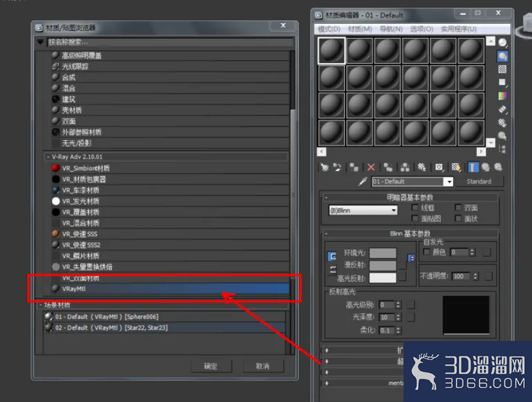This screenshot has width=532, height=402.
Task: Enable the 面贴图 face map checkbox
Action: point(414,218)
